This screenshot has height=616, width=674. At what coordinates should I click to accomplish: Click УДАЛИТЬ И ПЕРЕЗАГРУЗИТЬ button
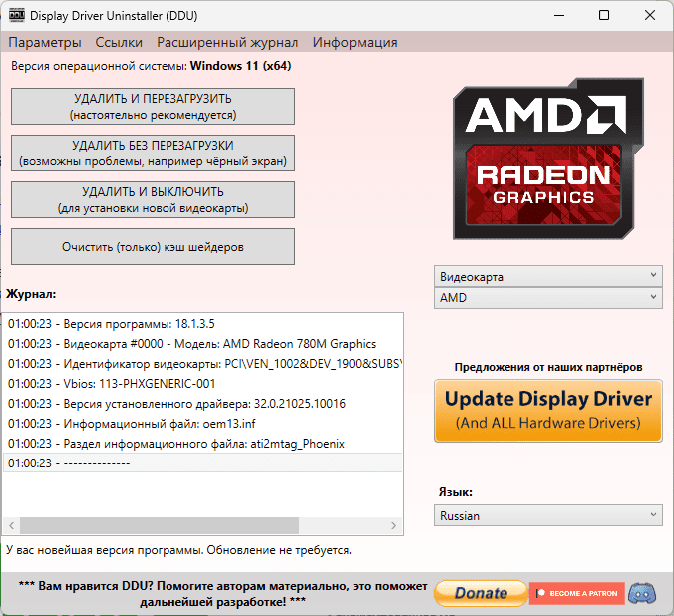(153, 106)
